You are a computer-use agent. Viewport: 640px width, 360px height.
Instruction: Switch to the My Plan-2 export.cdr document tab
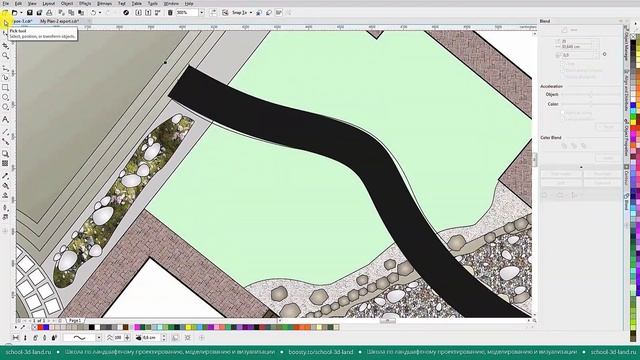[60, 21]
